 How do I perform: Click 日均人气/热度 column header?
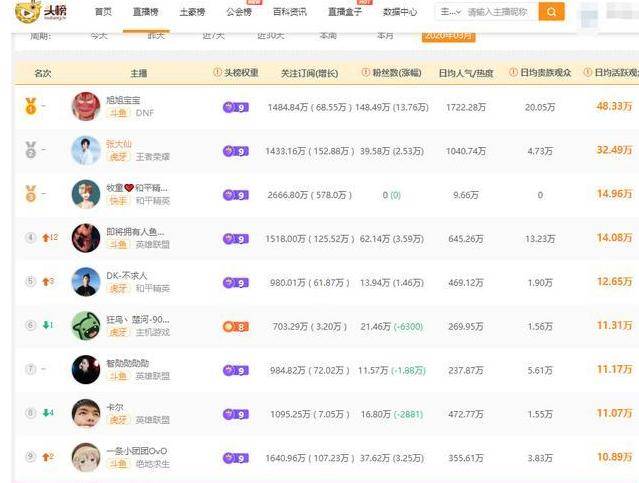tap(466, 73)
